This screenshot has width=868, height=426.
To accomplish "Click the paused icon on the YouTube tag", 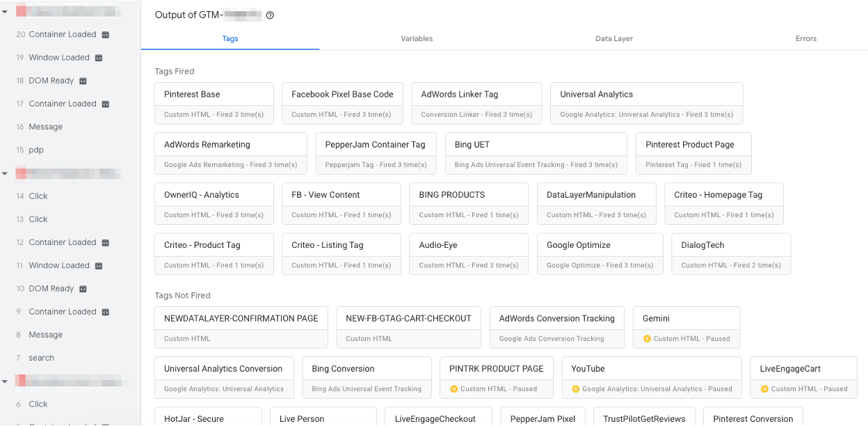I will coord(575,389).
